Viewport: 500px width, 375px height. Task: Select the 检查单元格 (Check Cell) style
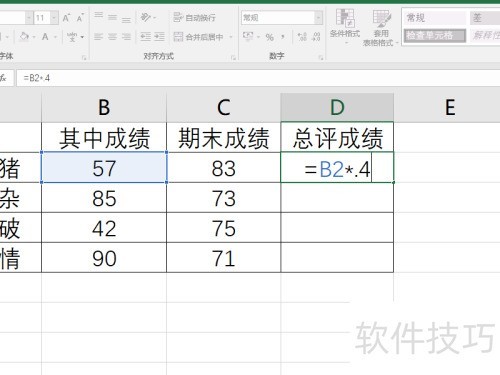coord(435,36)
